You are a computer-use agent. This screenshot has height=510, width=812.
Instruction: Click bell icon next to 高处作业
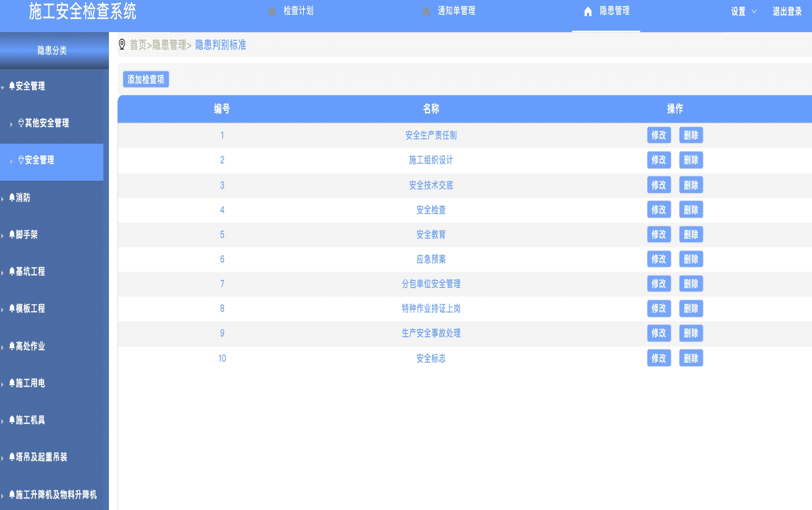click(12, 346)
